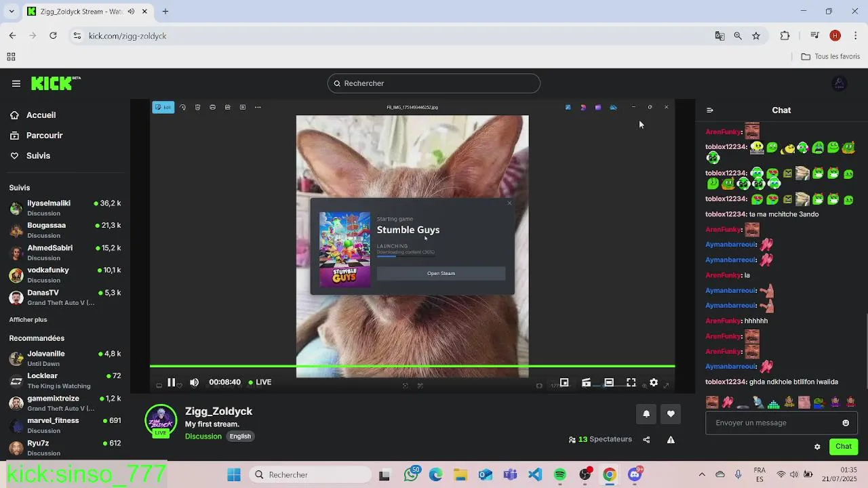The height and width of the screenshot is (488, 868).
Task: Collapse the chat panel with arrow icon
Action: point(710,110)
